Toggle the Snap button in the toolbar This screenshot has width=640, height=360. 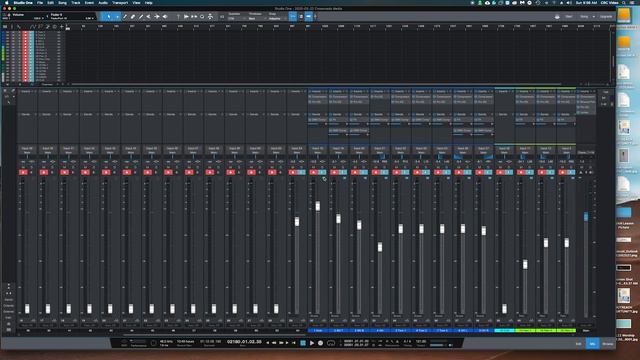pyautogui.click(x=293, y=17)
